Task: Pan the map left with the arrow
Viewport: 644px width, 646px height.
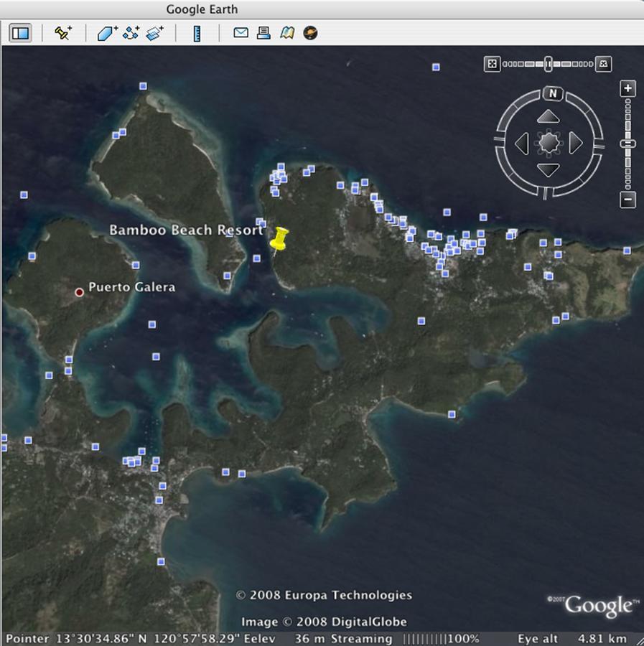Action: click(x=522, y=144)
